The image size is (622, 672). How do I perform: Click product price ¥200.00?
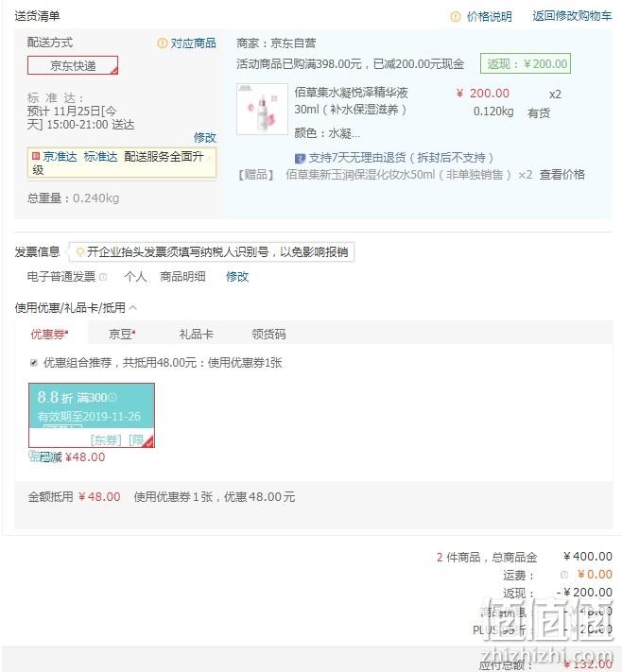point(483,93)
